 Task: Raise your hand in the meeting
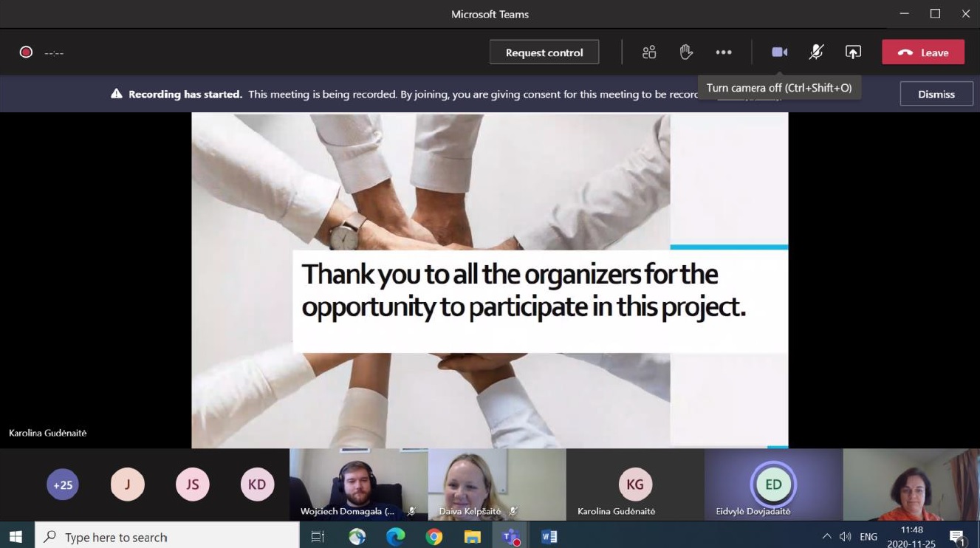tap(686, 52)
